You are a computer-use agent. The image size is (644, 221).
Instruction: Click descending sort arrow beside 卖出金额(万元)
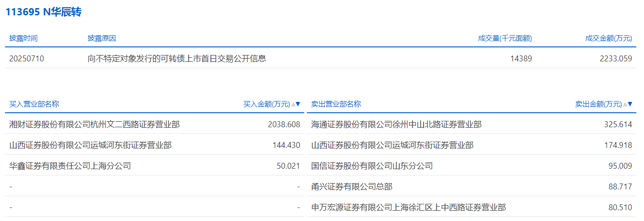point(630,104)
